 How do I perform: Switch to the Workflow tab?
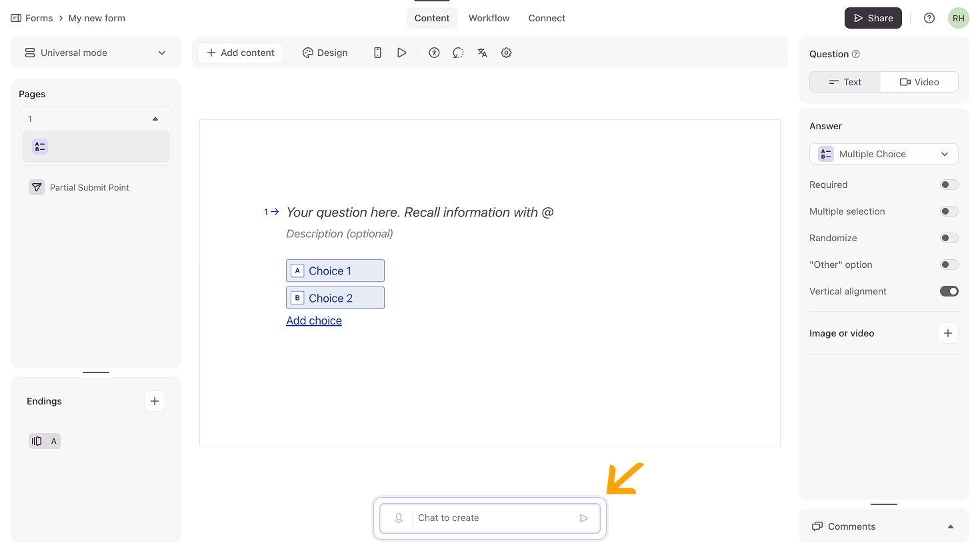489,18
